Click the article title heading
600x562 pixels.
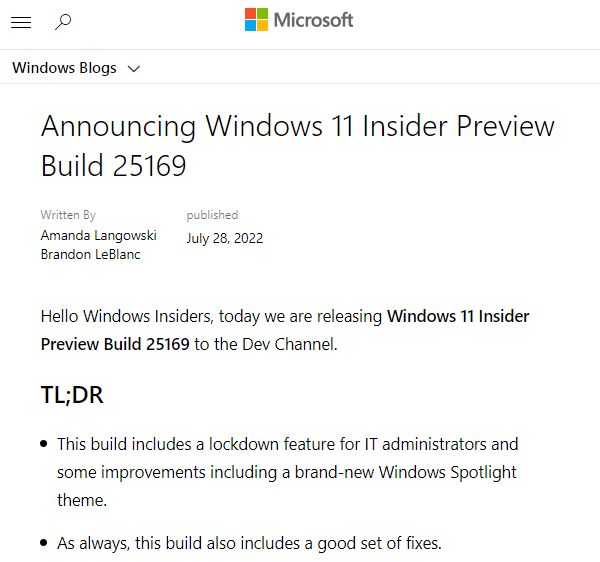[x=297, y=145]
